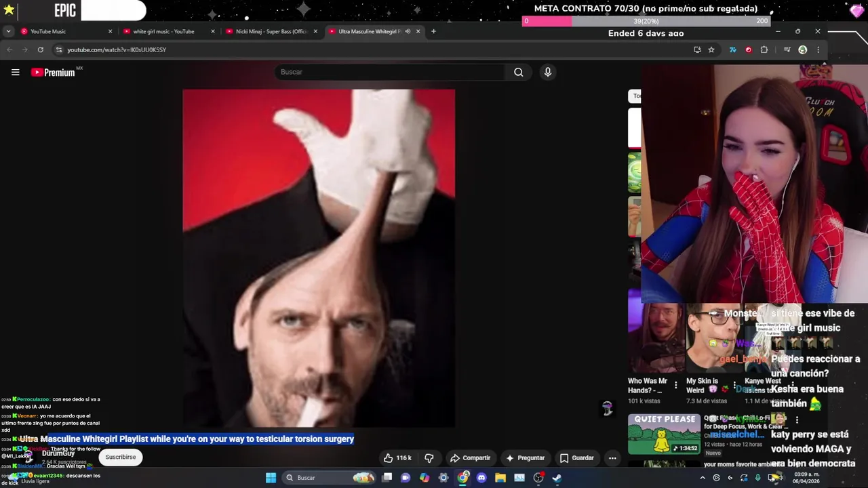Image resolution: width=868 pixels, height=488 pixels.
Task: Switch to the YouTube Music tab
Action: [66, 31]
